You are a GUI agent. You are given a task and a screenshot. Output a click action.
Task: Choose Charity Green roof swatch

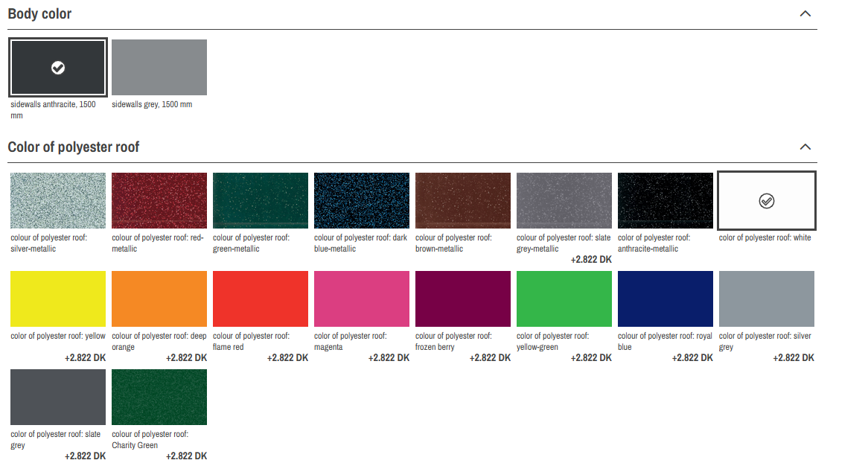point(159,397)
